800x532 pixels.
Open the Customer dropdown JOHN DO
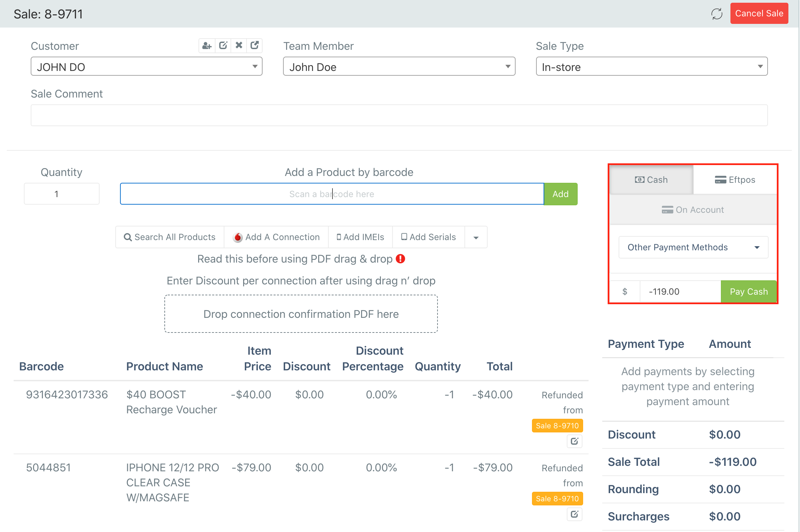(147, 66)
